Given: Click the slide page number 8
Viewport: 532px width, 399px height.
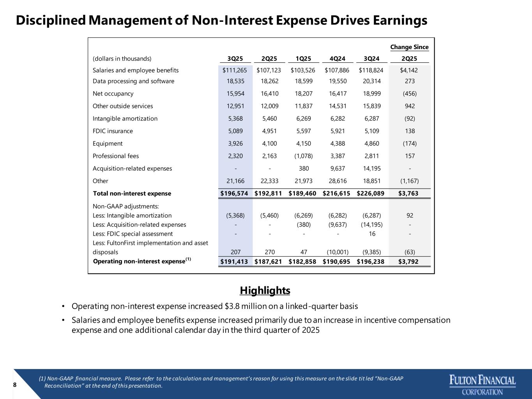Looking at the screenshot, I should click(15, 385).
